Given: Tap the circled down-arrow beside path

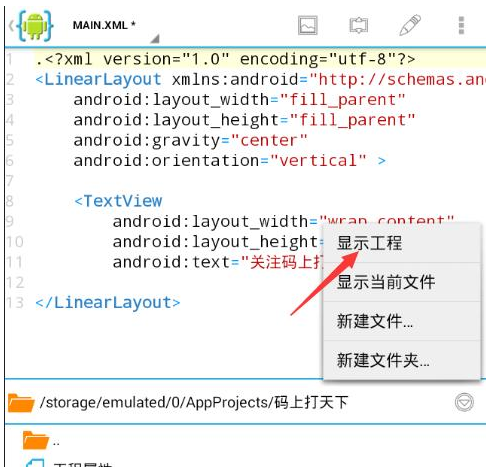Looking at the screenshot, I should [x=464, y=403].
